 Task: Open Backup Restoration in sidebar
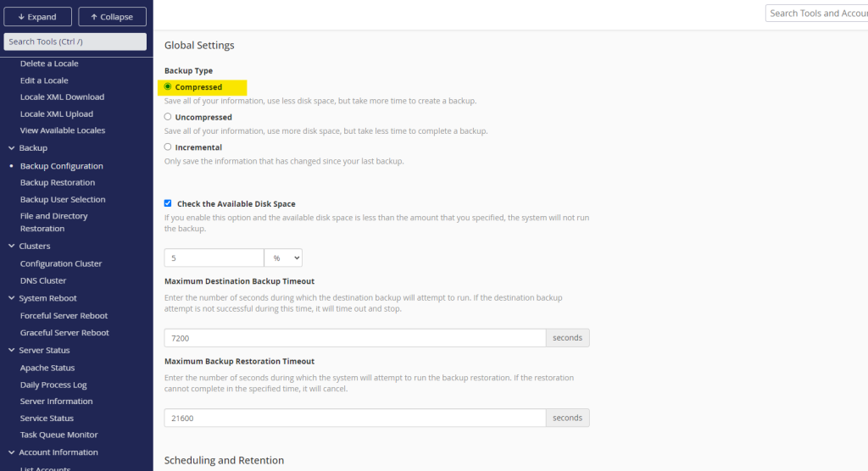(58, 183)
